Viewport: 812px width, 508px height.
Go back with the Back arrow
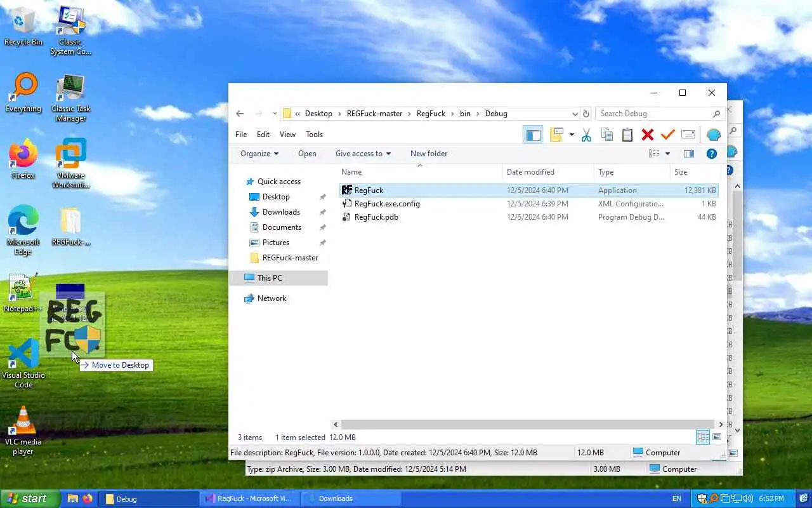click(239, 114)
